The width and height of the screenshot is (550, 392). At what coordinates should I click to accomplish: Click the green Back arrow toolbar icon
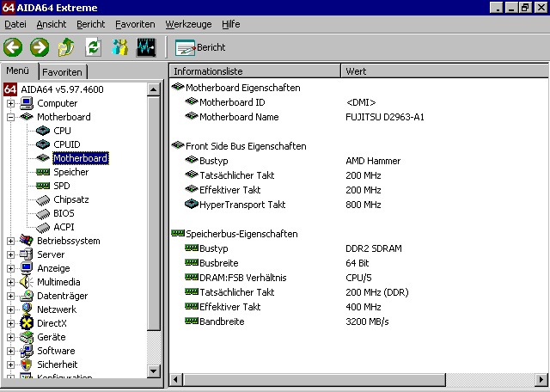coord(13,47)
